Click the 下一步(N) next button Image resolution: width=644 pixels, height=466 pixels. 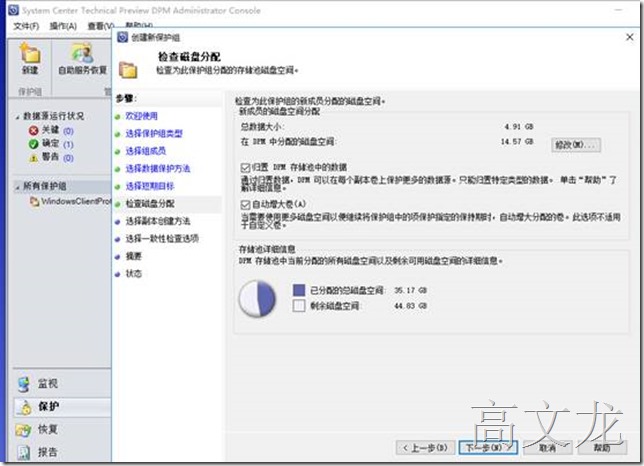488,448
